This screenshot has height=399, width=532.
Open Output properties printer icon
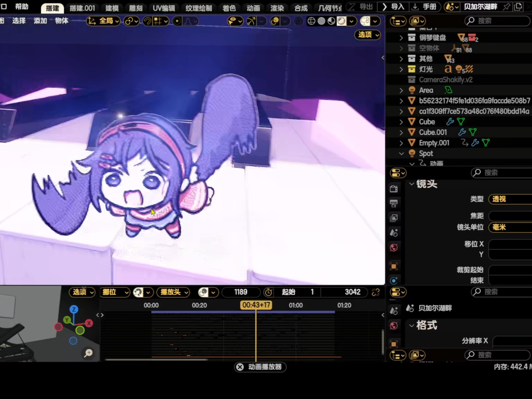394,203
